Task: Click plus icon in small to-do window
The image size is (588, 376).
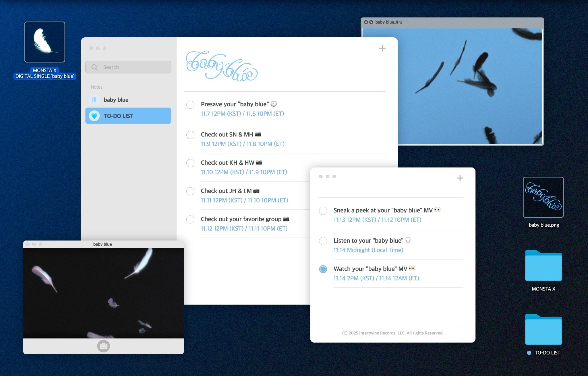Action: (460, 178)
